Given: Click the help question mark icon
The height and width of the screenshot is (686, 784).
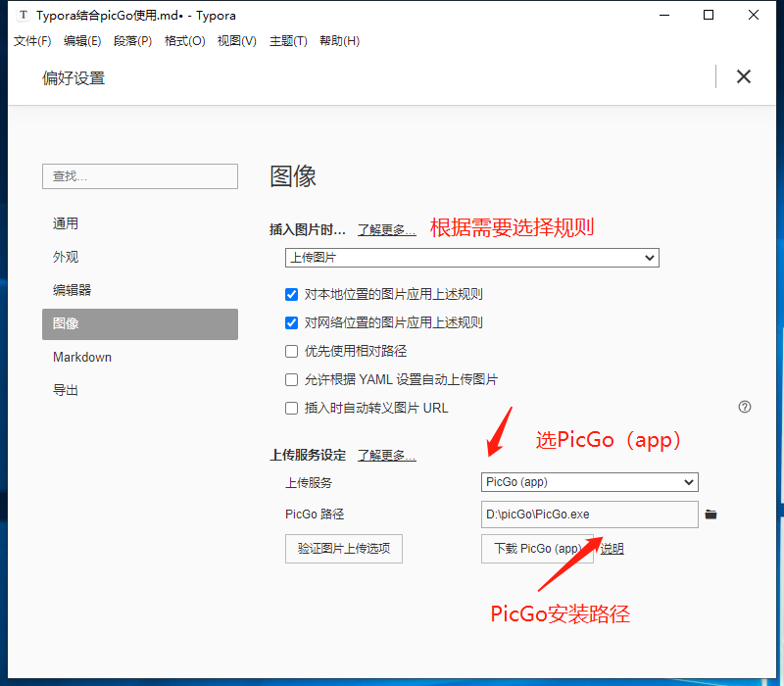Looking at the screenshot, I should (x=745, y=407).
